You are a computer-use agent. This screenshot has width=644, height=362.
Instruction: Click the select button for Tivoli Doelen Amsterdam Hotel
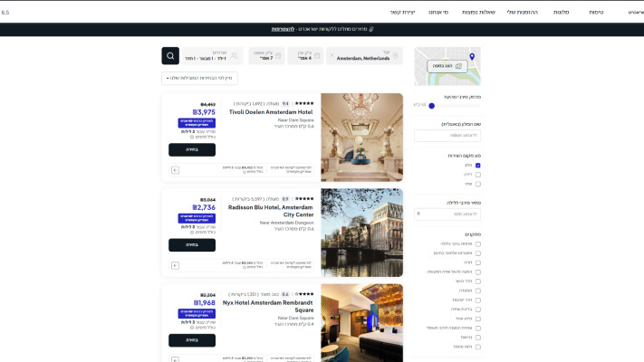click(x=192, y=150)
